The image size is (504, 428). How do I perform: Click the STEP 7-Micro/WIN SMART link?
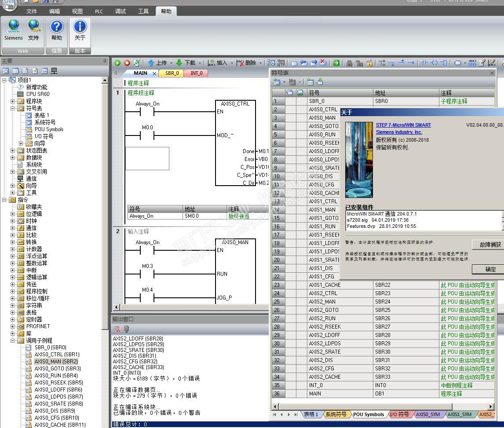pos(403,125)
